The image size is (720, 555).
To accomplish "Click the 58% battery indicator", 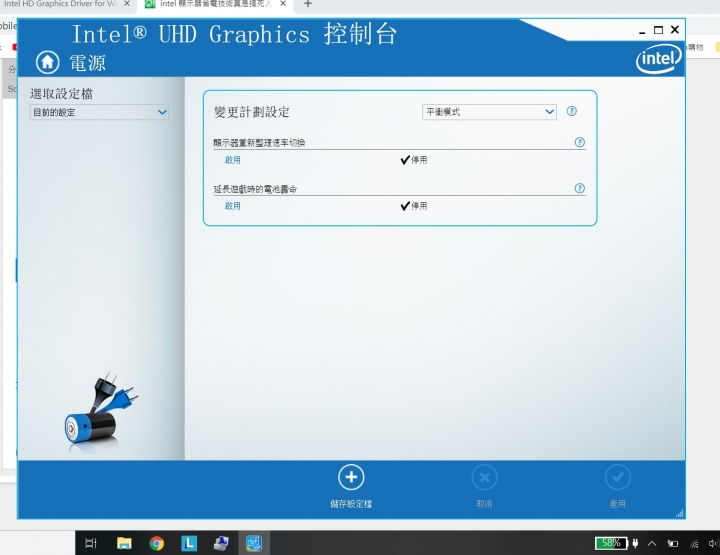I will pos(611,544).
